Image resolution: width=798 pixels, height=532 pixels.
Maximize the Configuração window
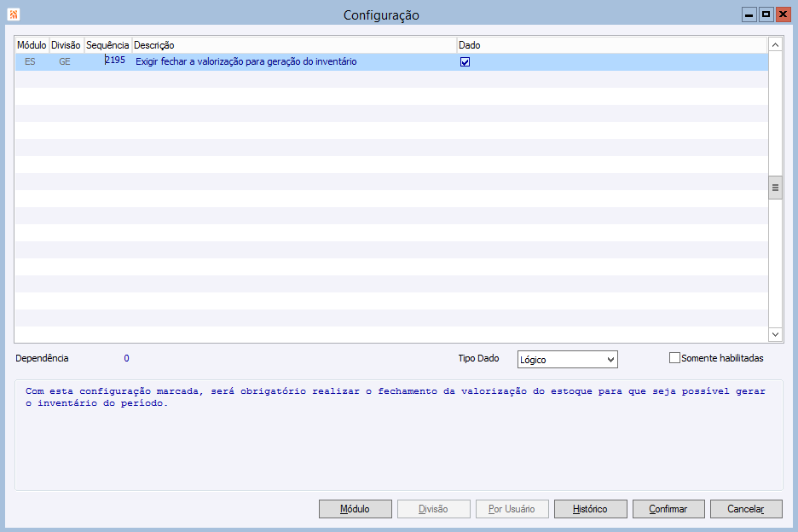pos(766,14)
